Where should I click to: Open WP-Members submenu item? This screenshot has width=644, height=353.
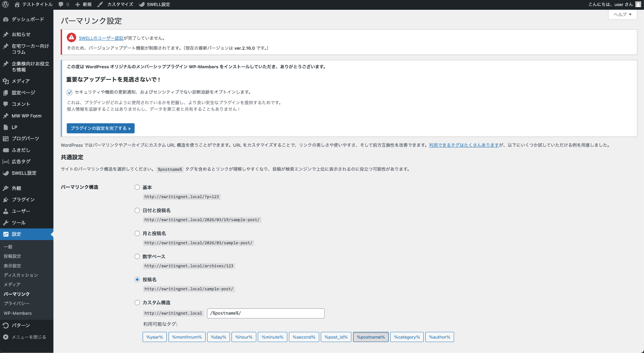18,313
